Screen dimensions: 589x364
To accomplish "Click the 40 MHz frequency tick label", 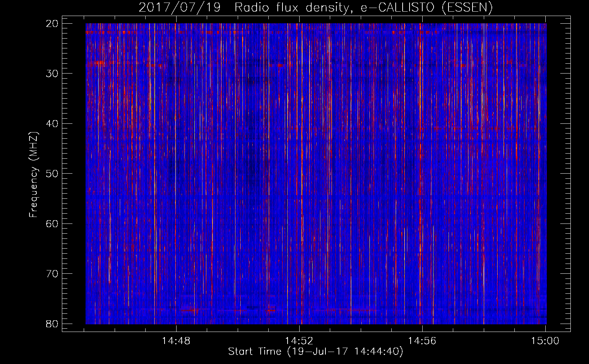I will pyautogui.click(x=52, y=124).
